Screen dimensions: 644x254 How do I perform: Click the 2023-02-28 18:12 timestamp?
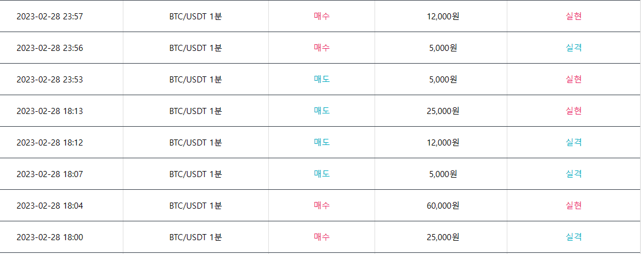50,142
